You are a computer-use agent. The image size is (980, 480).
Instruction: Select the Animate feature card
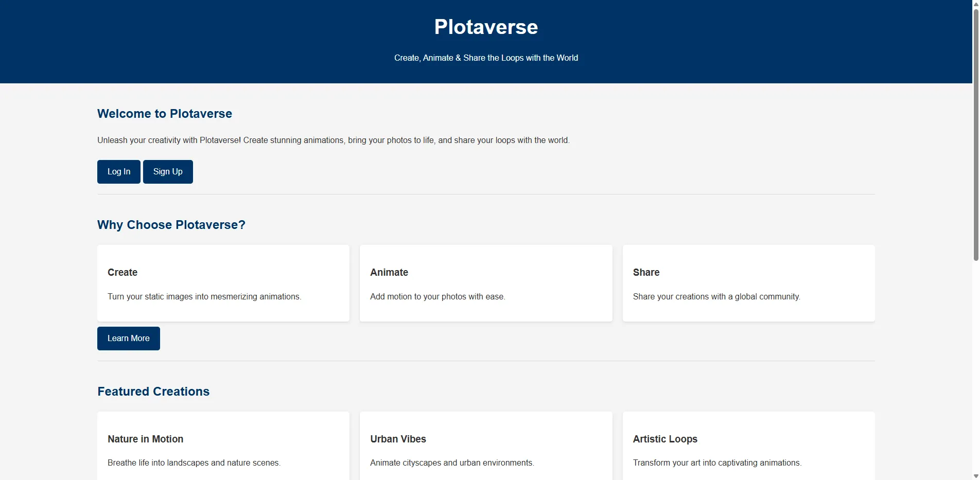pyautogui.click(x=485, y=283)
